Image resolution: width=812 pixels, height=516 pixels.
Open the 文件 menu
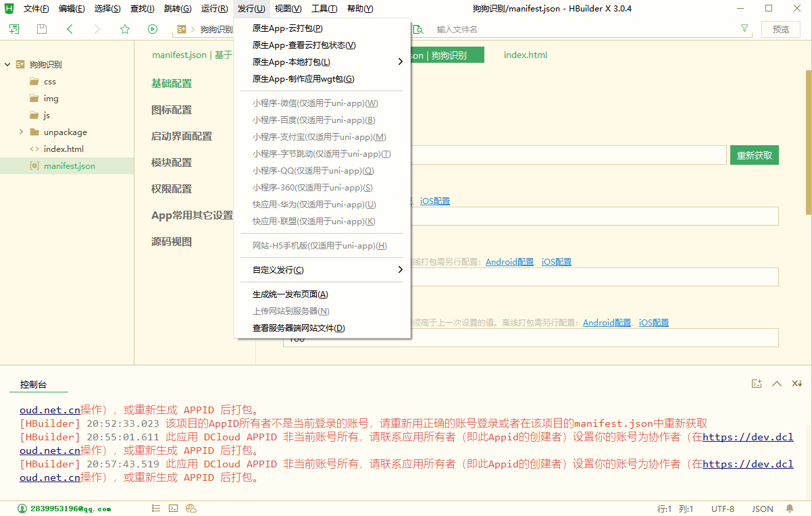pyautogui.click(x=36, y=9)
